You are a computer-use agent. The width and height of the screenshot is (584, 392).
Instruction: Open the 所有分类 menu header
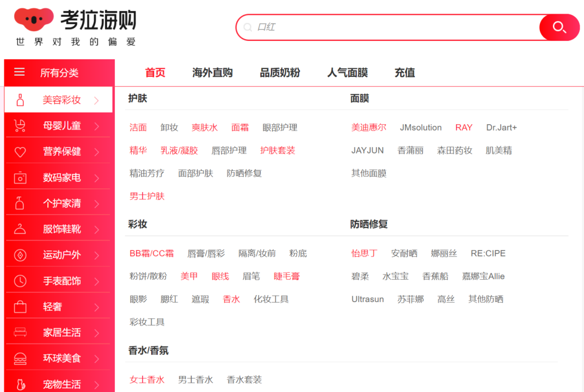click(x=59, y=72)
